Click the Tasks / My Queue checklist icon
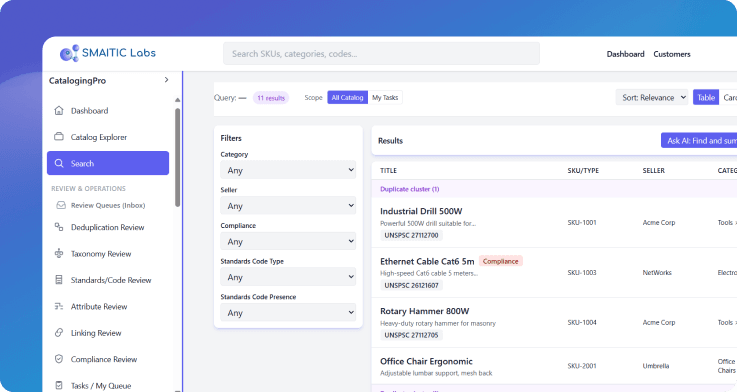Screen dimensions: 737x392 pyautogui.click(x=59, y=385)
